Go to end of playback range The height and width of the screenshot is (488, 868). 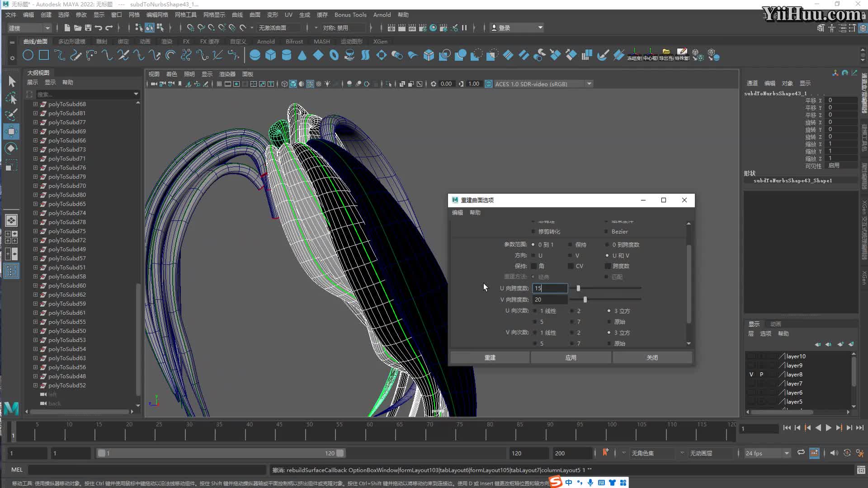click(x=860, y=428)
